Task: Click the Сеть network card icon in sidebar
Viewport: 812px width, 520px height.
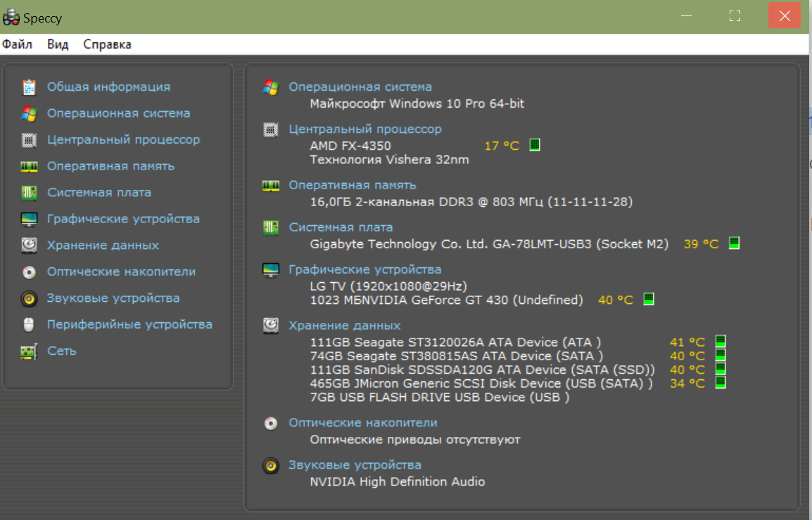Action: (29, 351)
